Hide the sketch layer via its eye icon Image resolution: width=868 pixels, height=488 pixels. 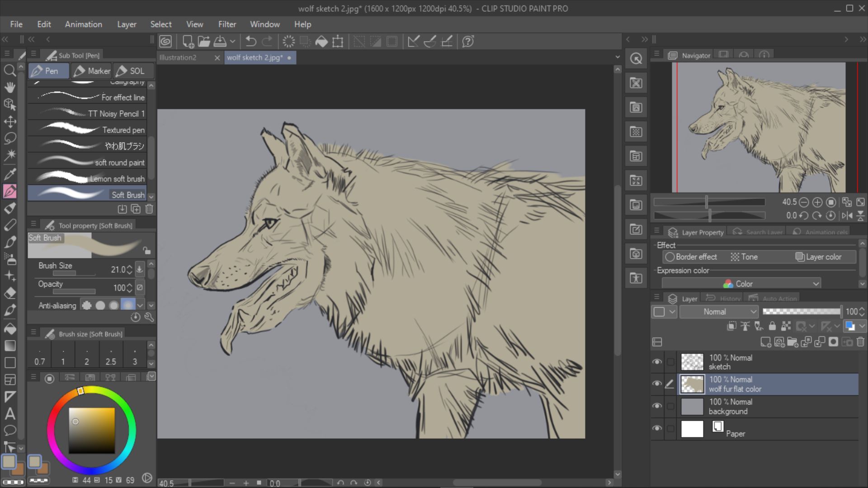657,361
